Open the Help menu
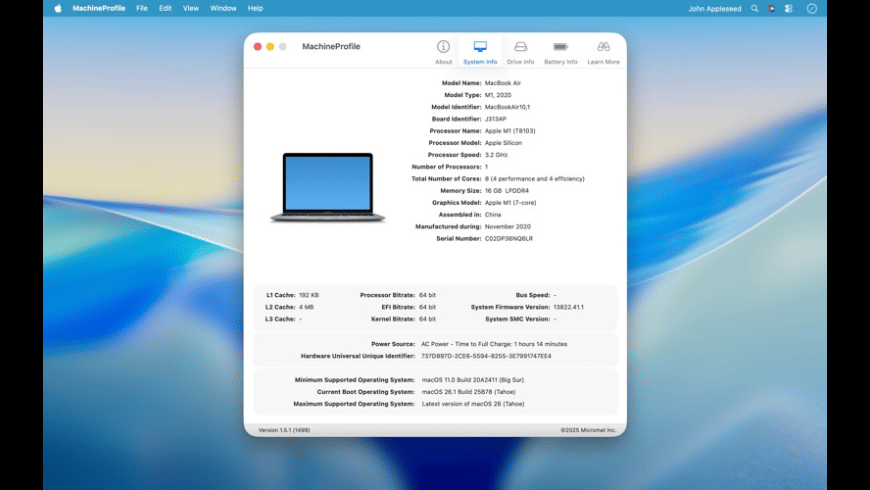The image size is (870, 490). click(x=255, y=8)
